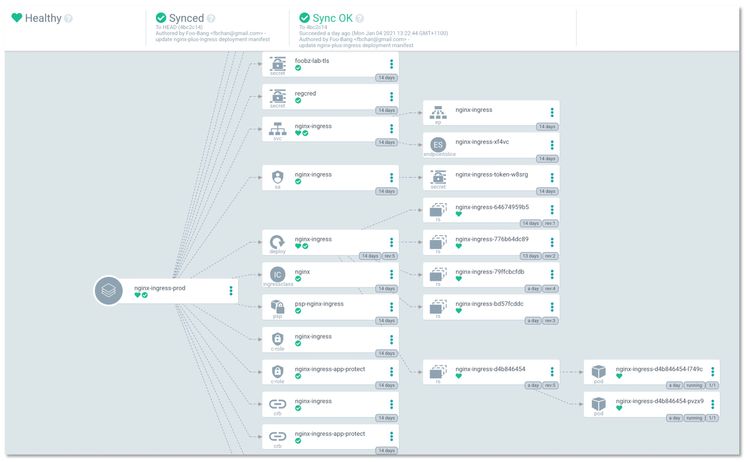Select the nginx-ingress-token-w8srg secret node

pyautogui.click(x=490, y=177)
